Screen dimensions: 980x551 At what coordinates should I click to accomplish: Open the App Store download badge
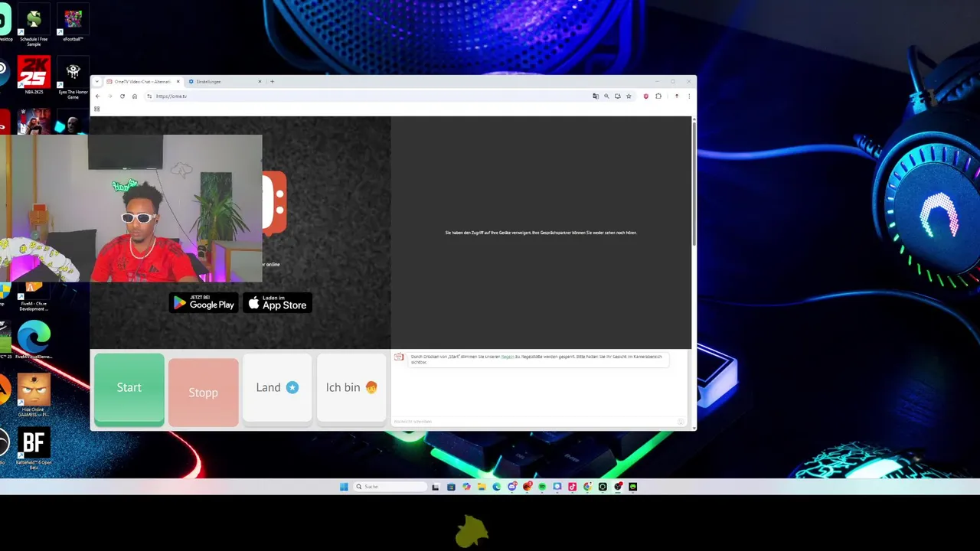[x=277, y=303]
